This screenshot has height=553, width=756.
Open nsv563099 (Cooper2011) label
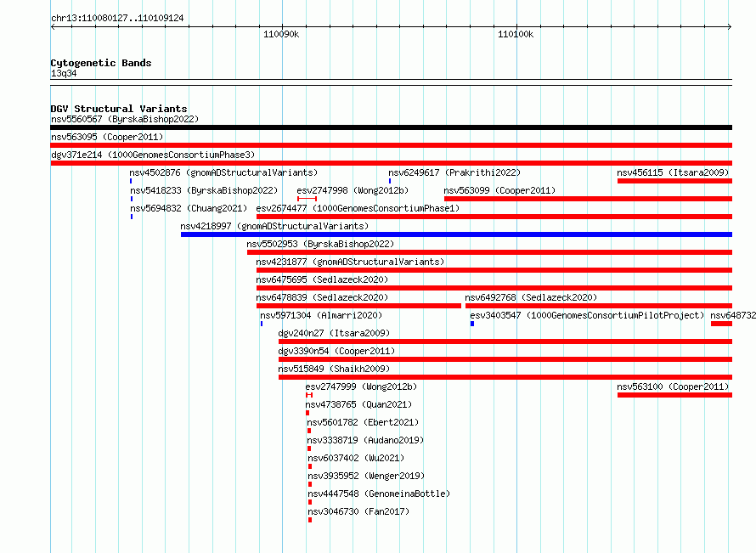pyautogui.click(x=499, y=190)
